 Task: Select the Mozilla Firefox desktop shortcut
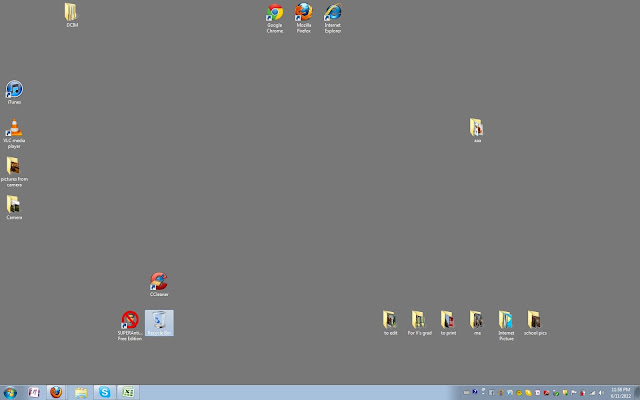[304, 18]
